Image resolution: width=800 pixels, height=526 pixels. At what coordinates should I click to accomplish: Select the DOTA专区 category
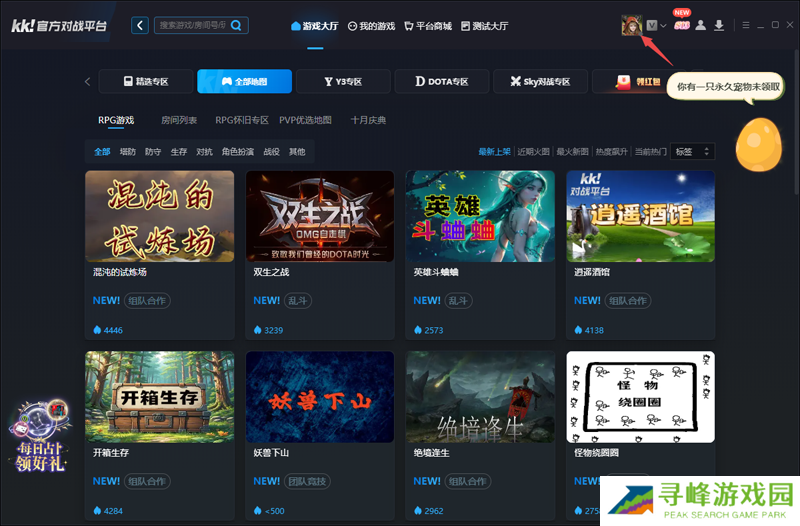coord(442,81)
